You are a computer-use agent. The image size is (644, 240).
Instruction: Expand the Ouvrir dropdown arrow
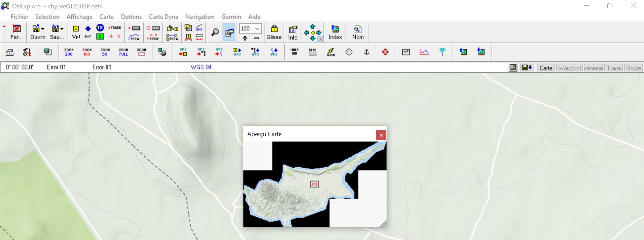[x=43, y=29]
